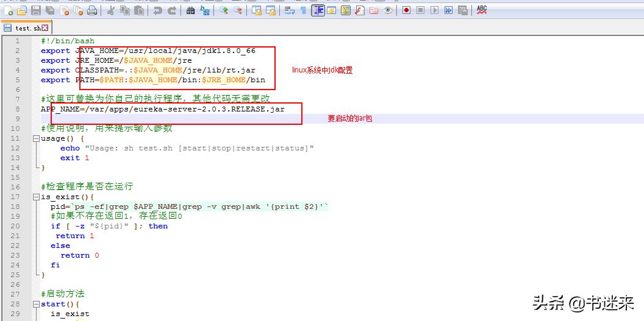Click the 'pid=`ps -ef|grep' line

[190, 206]
